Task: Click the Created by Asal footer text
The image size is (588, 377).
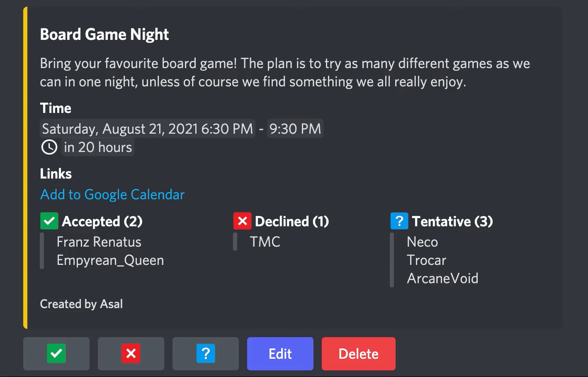Action: pyautogui.click(x=81, y=304)
